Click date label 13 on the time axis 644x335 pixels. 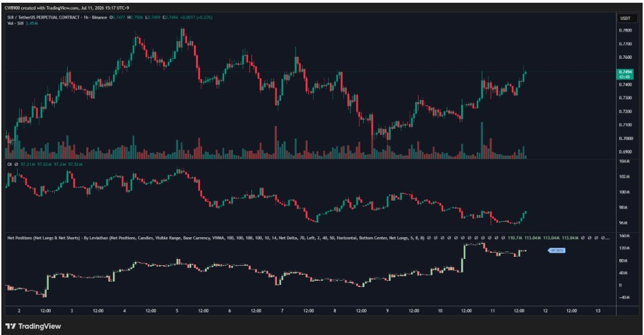598,311
